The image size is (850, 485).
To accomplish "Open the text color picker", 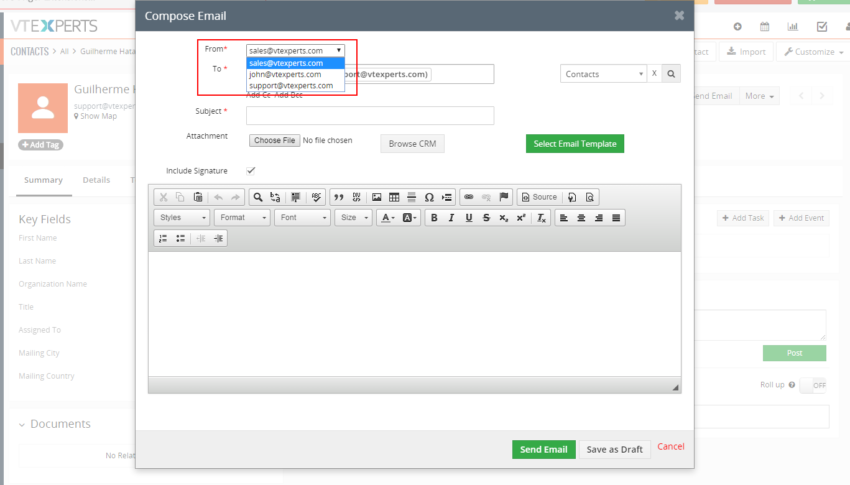I will [x=387, y=218].
